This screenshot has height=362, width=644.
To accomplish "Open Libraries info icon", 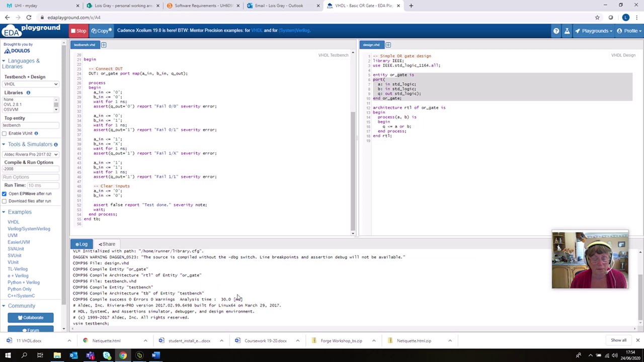I will click(28, 93).
